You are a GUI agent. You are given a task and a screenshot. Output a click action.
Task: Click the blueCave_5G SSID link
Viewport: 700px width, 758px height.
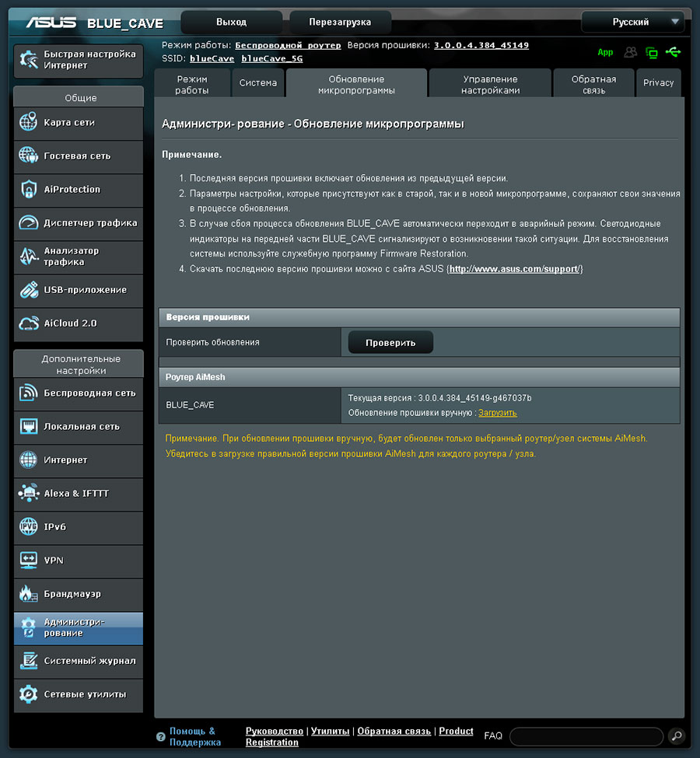[272, 58]
